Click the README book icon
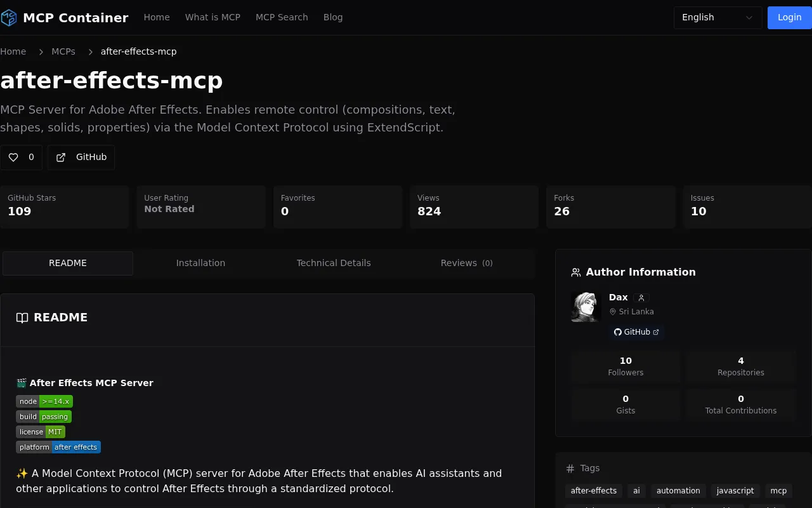The height and width of the screenshot is (508, 812). click(22, 317)
